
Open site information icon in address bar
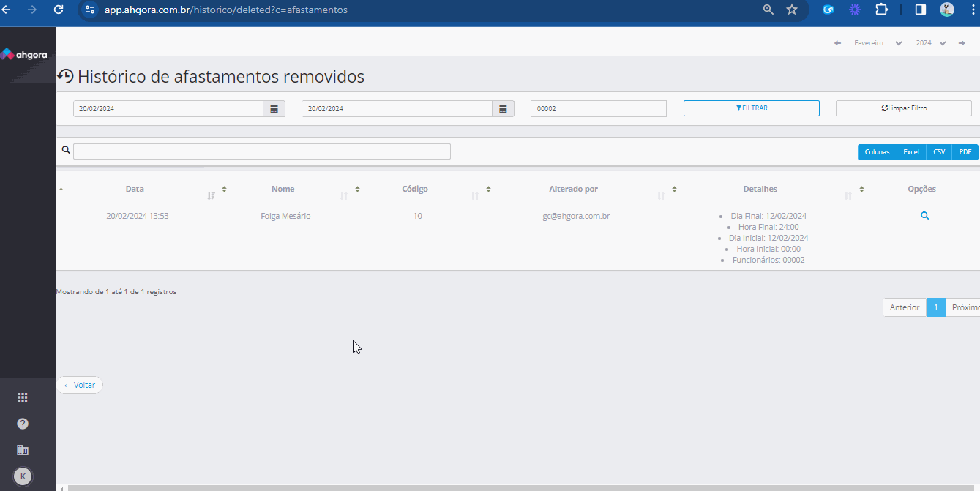point(90,10)
